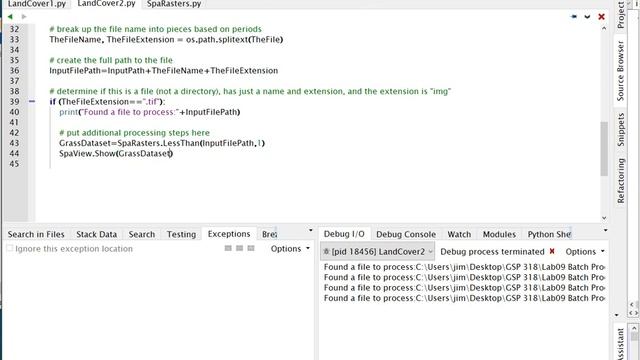
Task: Select the Exceptions tab
Action: coord(229,234)
